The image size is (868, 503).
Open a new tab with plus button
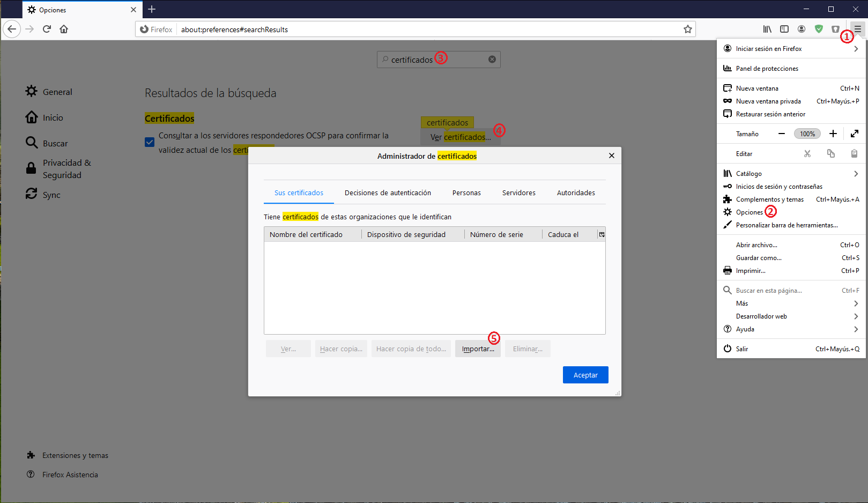pos(152,9)
